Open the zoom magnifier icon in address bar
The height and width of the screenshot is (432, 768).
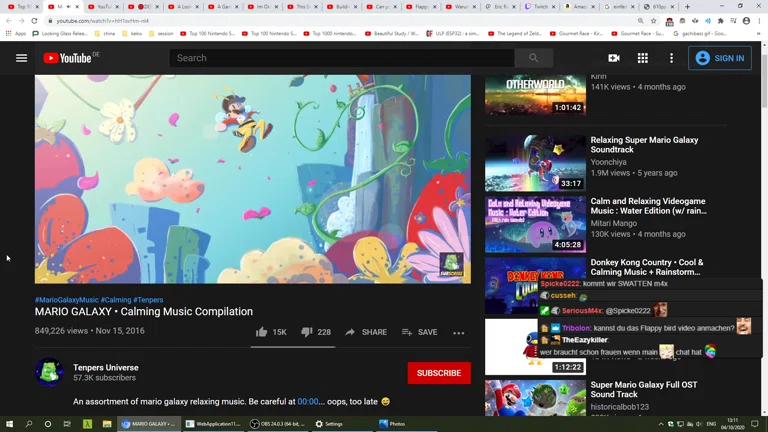[x=641, y=21]
